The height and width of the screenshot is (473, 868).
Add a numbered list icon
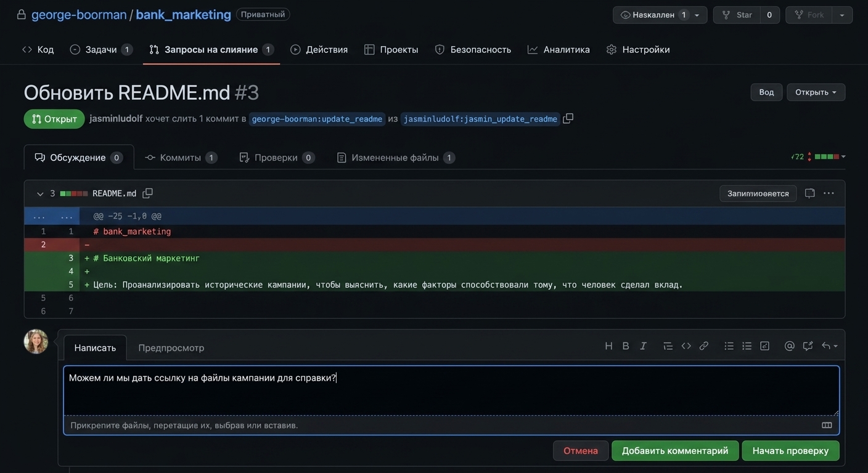point(747,346)
